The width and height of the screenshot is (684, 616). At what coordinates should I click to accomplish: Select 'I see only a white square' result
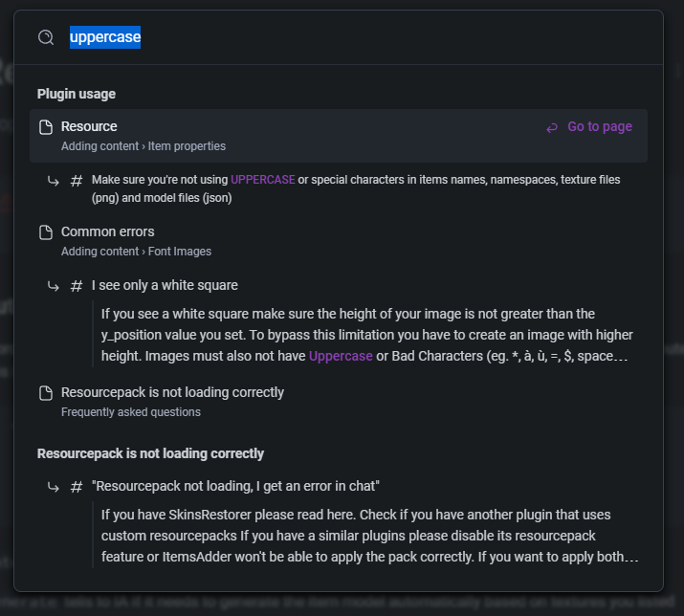pyautogui.click(x=165, y=285)
